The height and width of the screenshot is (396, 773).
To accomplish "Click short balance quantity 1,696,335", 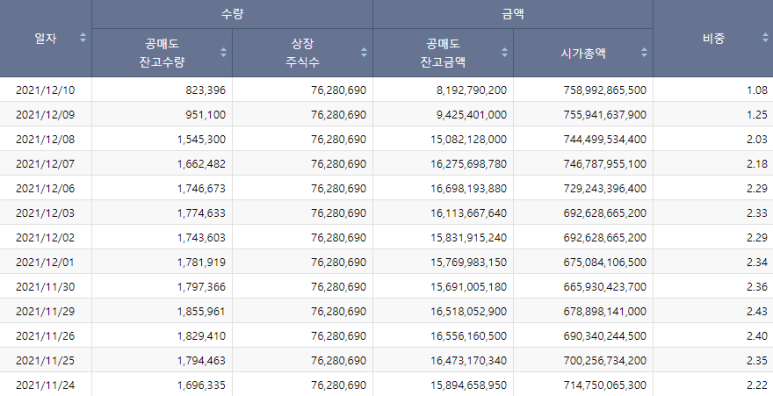I will pyautogui.click(x=202, y=385).
